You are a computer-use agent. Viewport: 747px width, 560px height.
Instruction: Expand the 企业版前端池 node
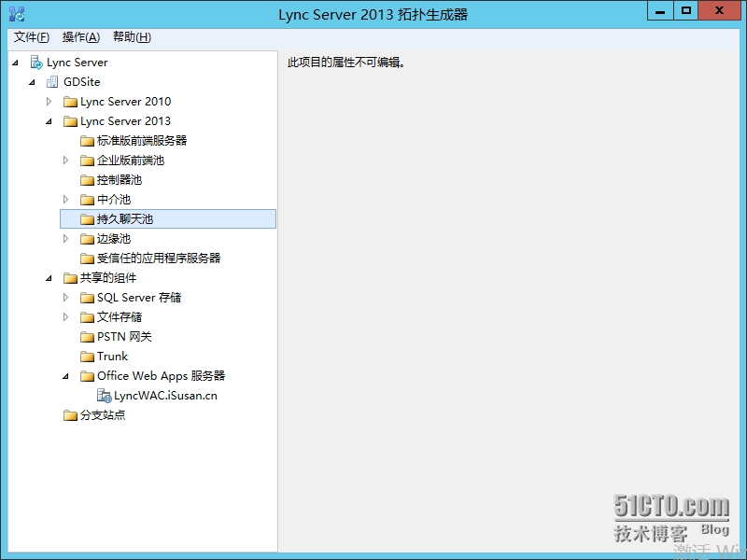pyautogui.click(x=65, y=160)
